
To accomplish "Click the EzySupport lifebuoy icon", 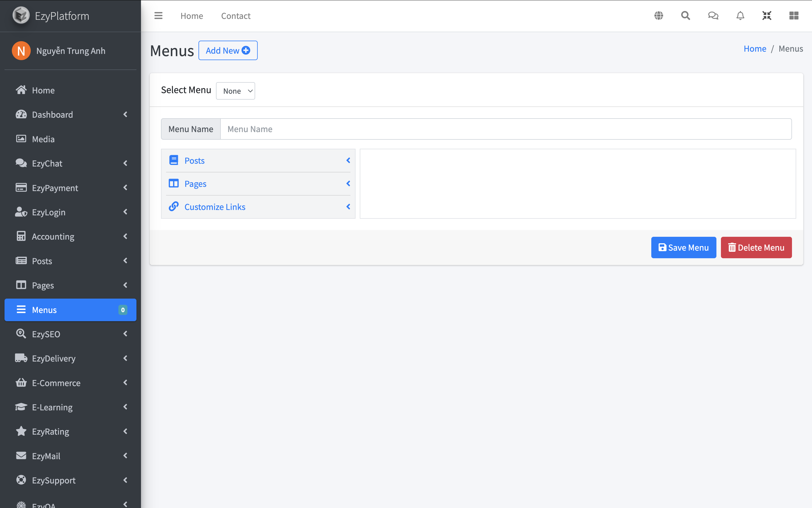I will click(21, 480).
